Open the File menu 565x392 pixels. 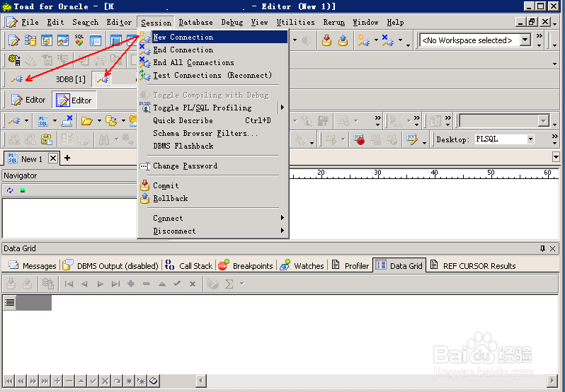tap(30, 23)
